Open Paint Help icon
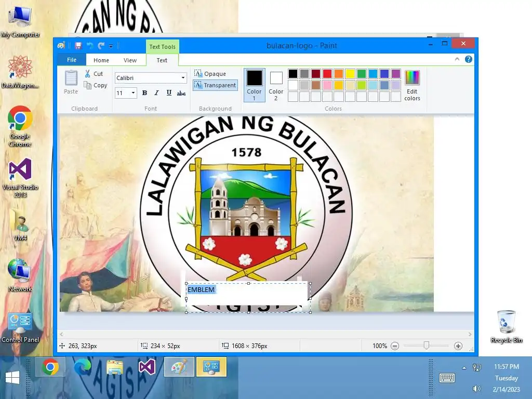The image size is (532, 399). 469,59
